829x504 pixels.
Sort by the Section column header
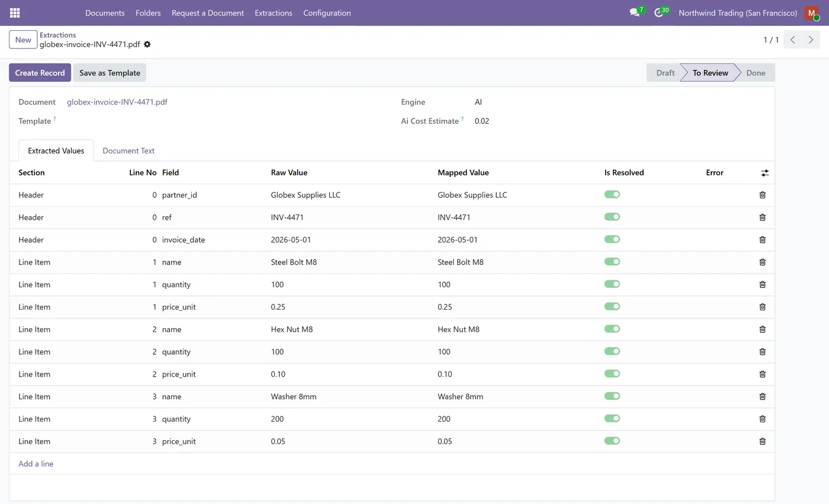(31, 173)
